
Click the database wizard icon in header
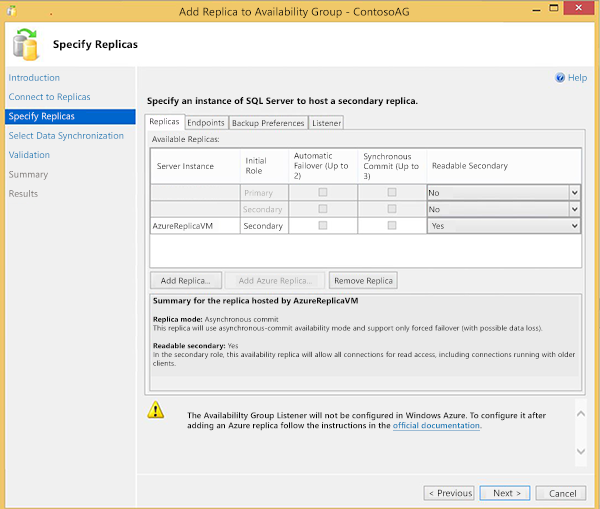[24, 45]
